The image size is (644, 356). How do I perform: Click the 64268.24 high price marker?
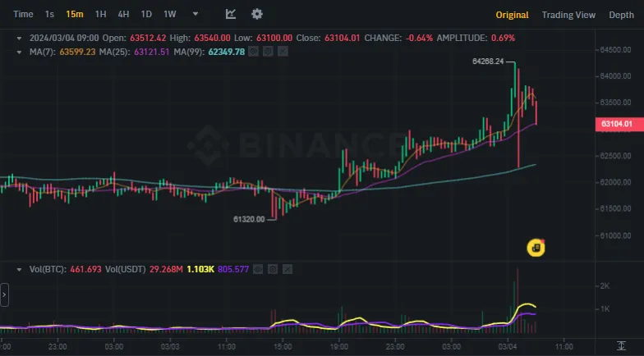[488, 62]
